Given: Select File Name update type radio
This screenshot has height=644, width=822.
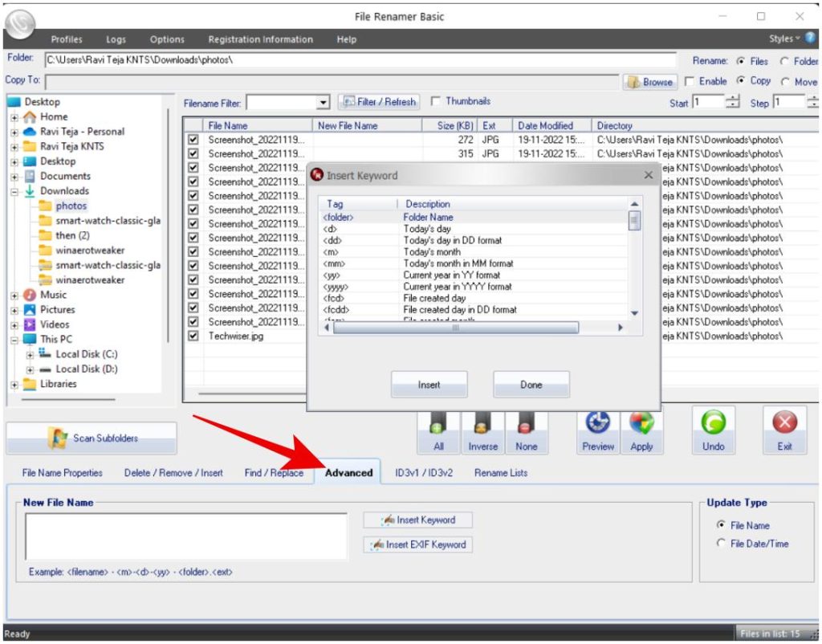Looking at the screenshot, I should pyautogui.click(x=722, y=525).
